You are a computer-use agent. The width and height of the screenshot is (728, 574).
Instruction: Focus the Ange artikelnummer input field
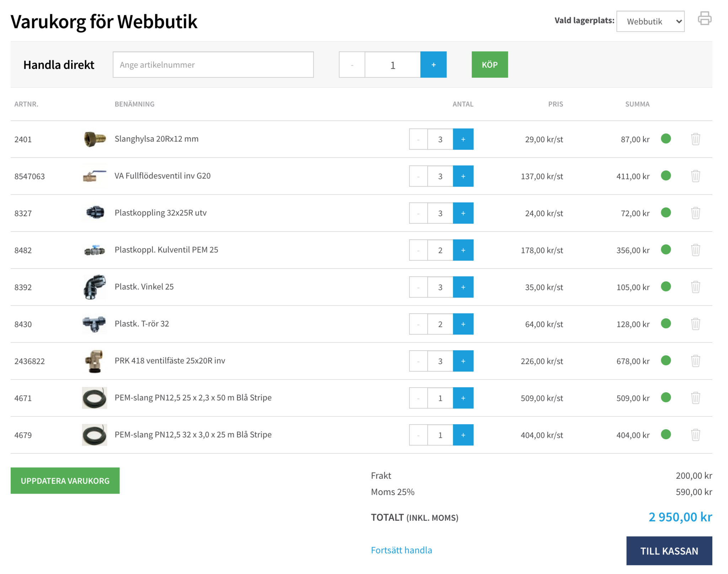point(213,65)
